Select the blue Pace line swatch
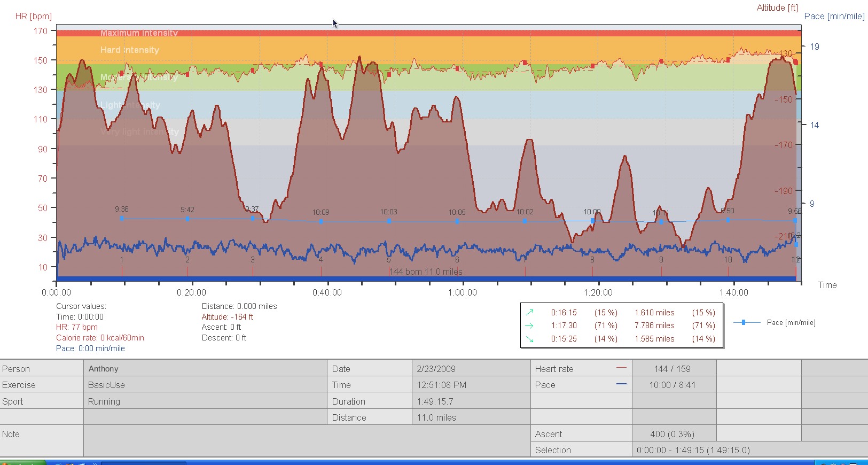Screen dimensions: 868x465 [621, 384]
